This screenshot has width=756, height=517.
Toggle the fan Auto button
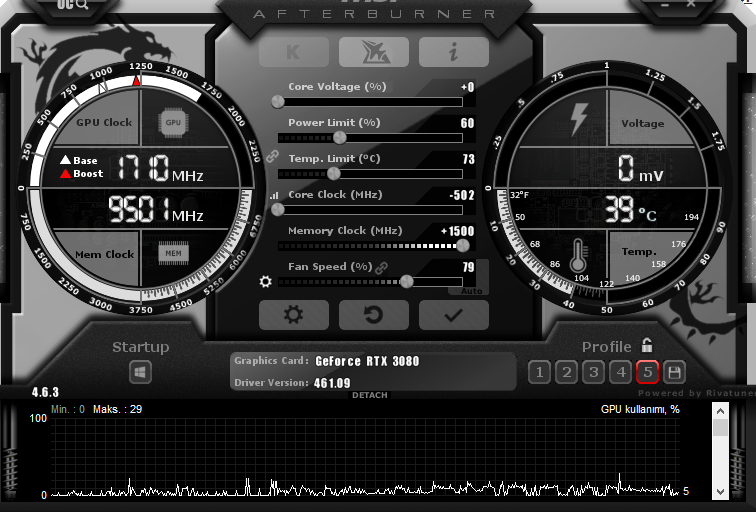(x=471, y=291)
